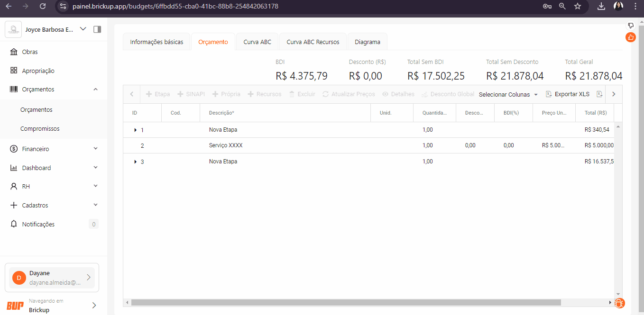Click the orange thumbs-up feedback icon

tap(631, 37)
